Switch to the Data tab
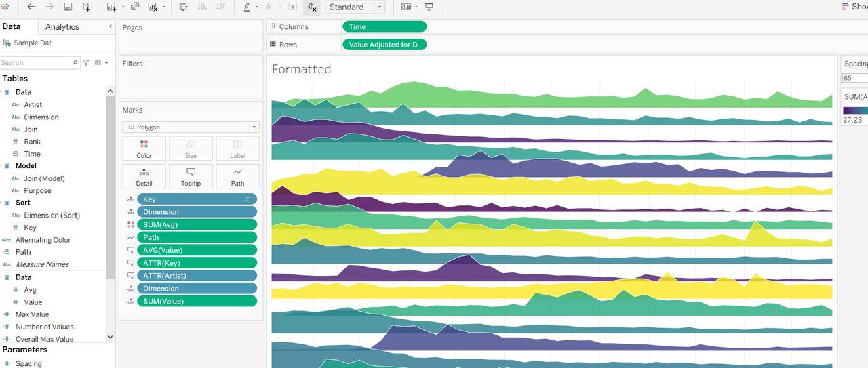This screenshot has height=368, width=868. tap(12, 26)
